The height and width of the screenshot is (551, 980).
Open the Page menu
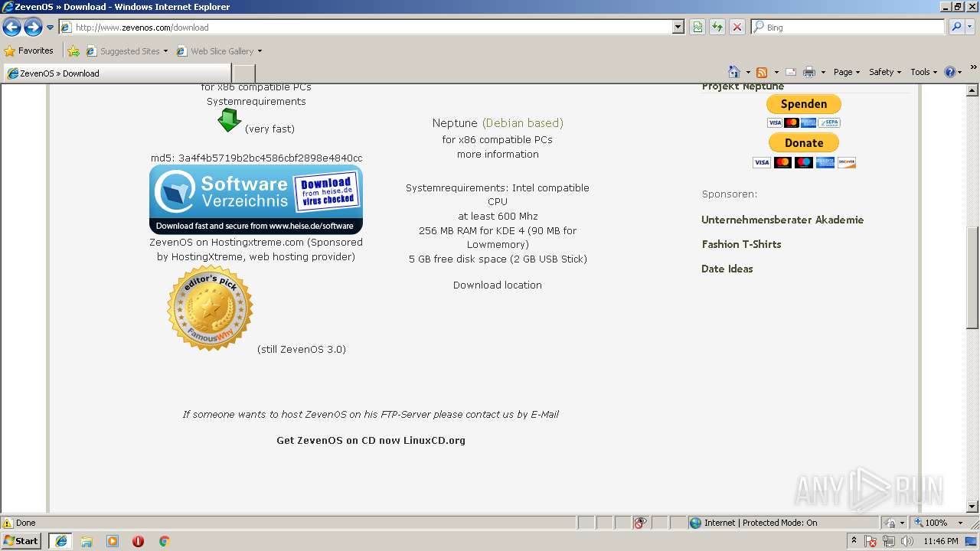(846, 72)
